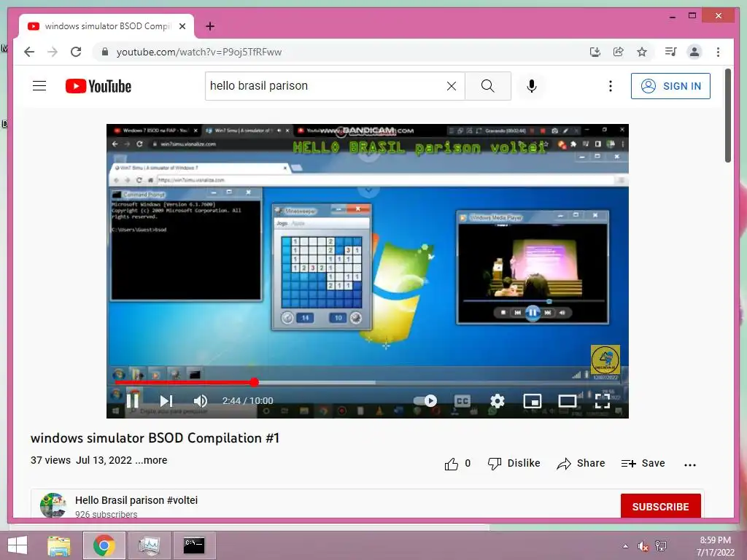
Task: Open the YouTube hamburger guide menu
Action: (39, 86)
